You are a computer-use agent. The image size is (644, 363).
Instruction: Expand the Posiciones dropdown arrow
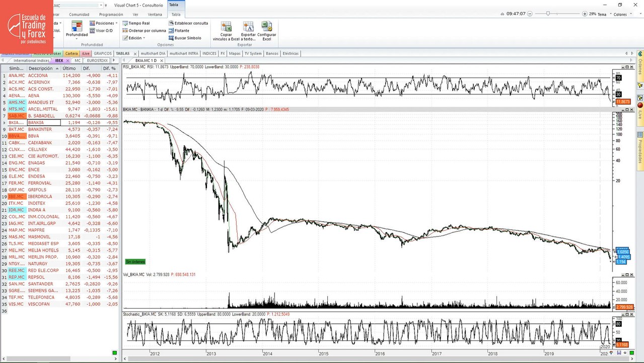(x=116, y=23)
